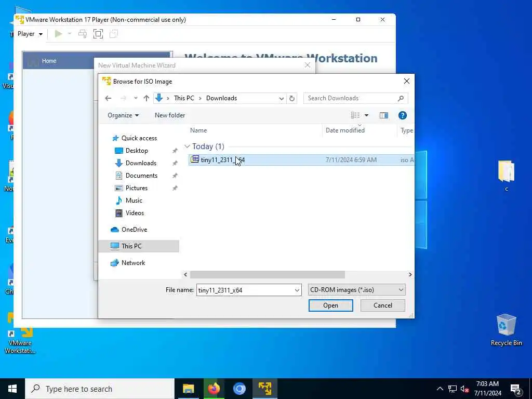Open the Help question mark icon
The width and height of the screenshot is (532, 399).
403,115
